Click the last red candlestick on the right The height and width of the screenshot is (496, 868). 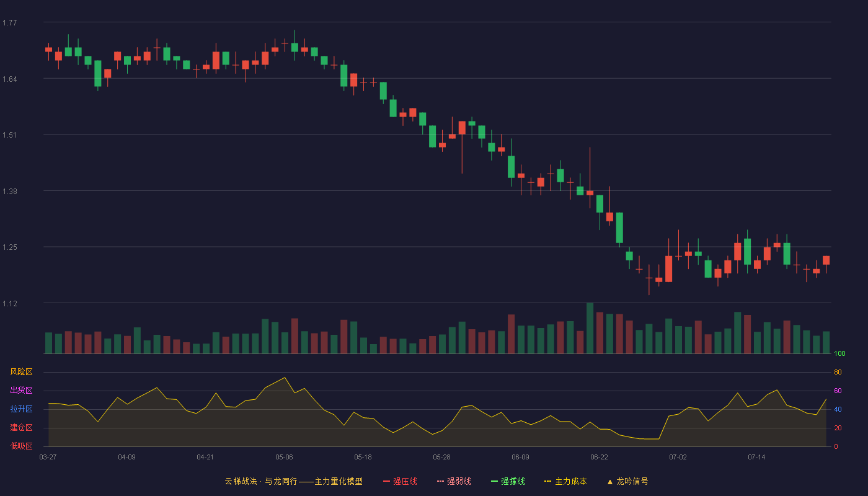[x=826, y=260]
